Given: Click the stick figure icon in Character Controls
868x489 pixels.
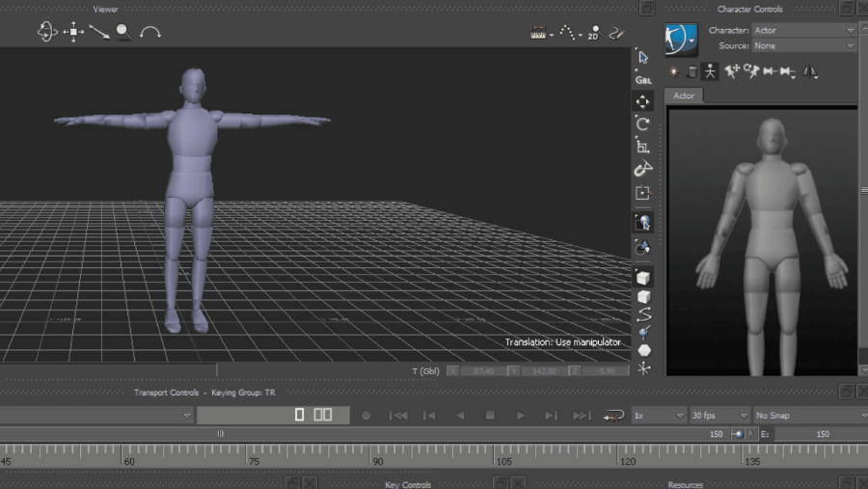Looking at the screenshot, I should (710, 71).
